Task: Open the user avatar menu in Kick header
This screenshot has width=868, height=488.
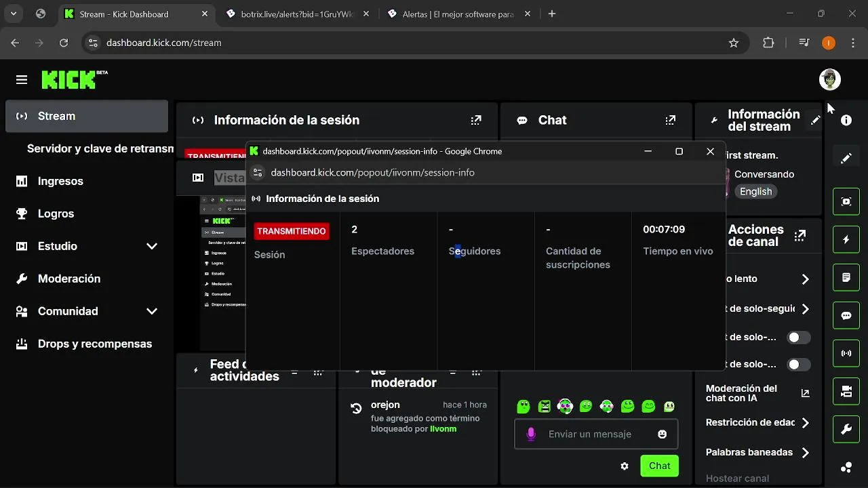Action: pos(829,79)
